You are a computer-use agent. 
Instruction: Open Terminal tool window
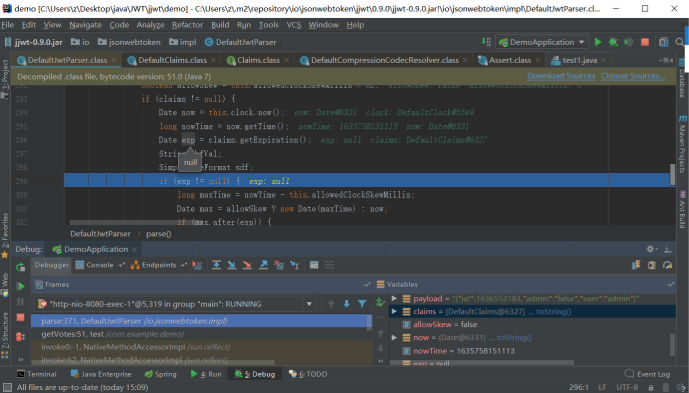coord(37,374)
